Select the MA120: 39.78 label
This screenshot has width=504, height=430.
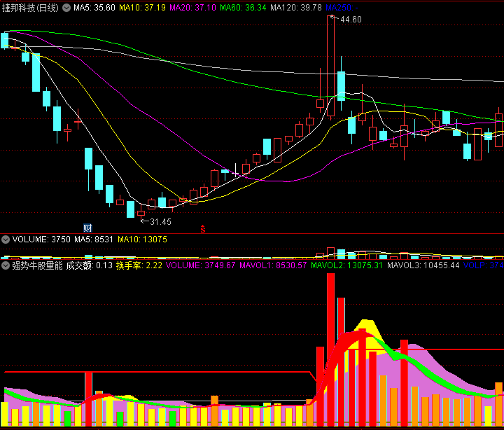click(295, 8)
